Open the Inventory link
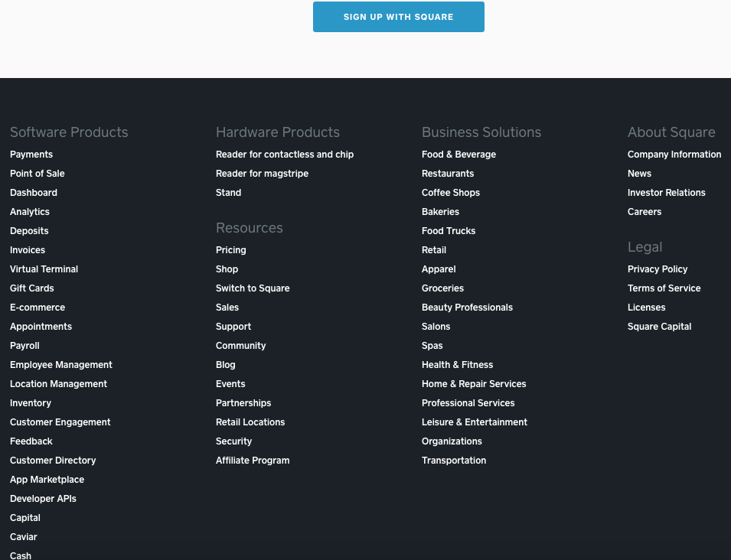The width and height of the screenshot is (731, 560). [31, 402]
